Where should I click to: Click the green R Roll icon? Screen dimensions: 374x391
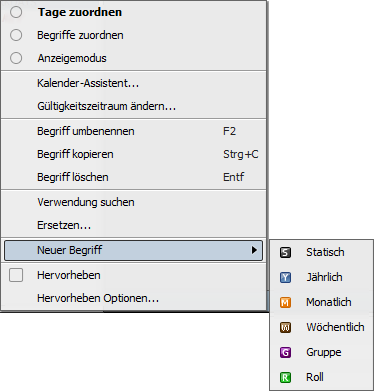285,377
